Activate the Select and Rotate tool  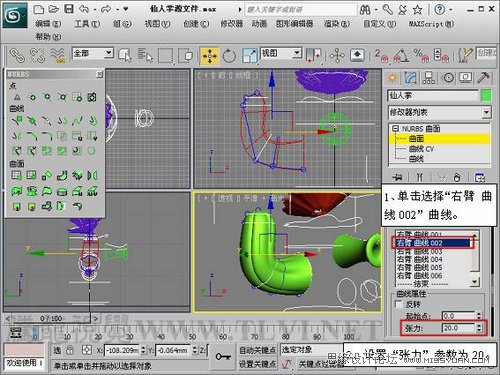[x=229, y=56]
